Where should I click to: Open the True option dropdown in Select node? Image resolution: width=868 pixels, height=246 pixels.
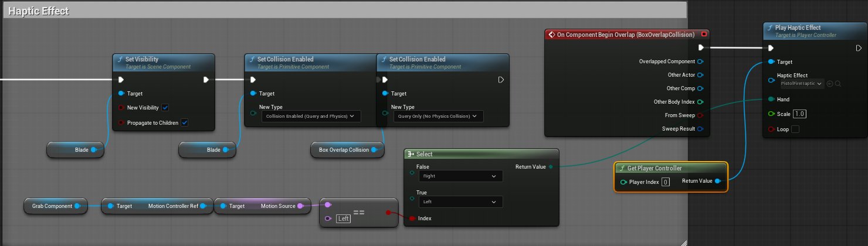[460, 202]
